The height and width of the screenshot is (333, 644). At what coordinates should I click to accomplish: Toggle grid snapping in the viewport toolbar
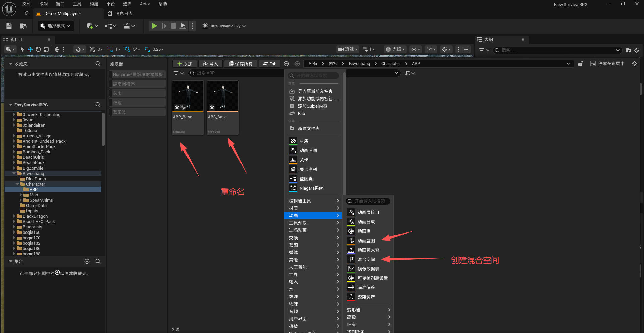pos(110,49)
